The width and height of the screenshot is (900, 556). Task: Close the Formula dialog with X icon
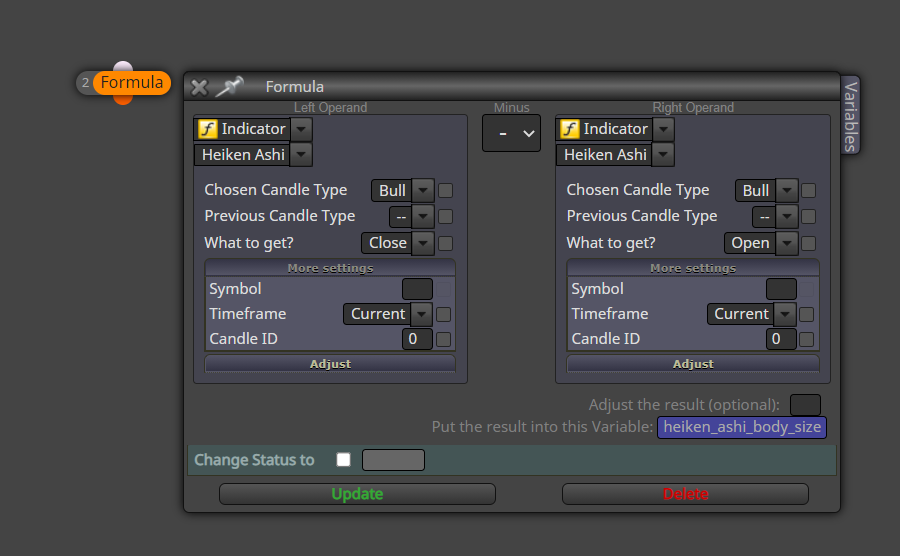[199, 87]
